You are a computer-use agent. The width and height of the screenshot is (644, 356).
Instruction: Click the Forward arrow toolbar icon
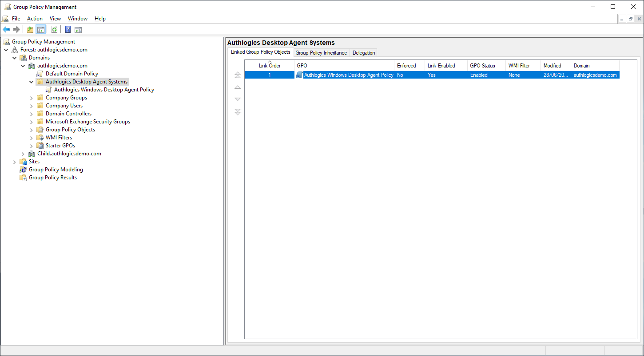coord(16,30)
